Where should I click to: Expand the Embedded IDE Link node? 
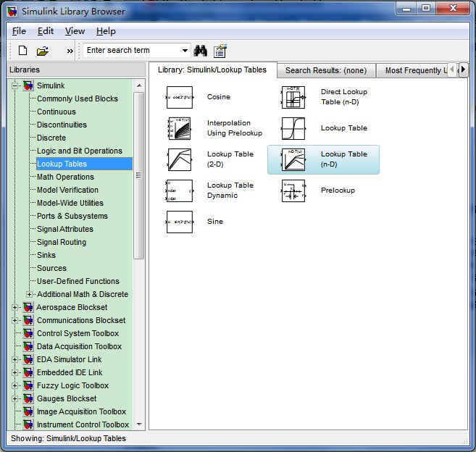(x=14, y=372)
